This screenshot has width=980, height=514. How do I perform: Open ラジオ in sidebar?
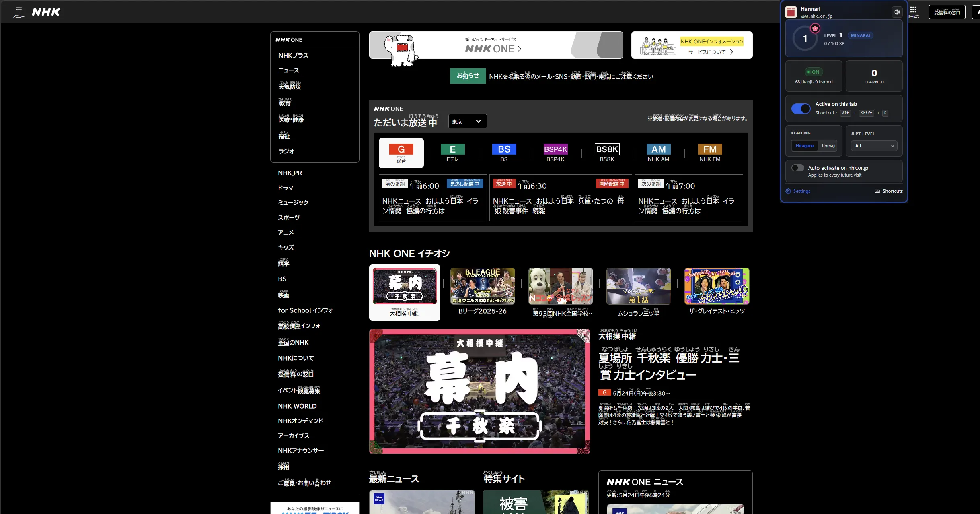(286, 151)
